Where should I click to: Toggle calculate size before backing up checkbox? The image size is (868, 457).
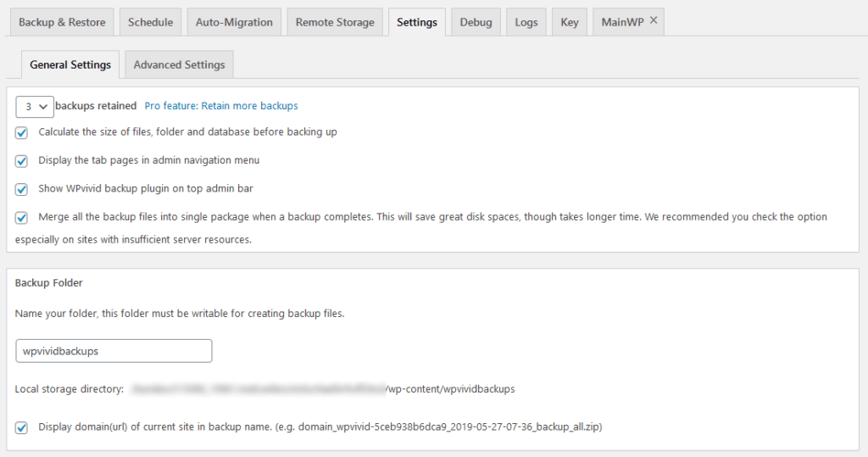pos(21,132)
